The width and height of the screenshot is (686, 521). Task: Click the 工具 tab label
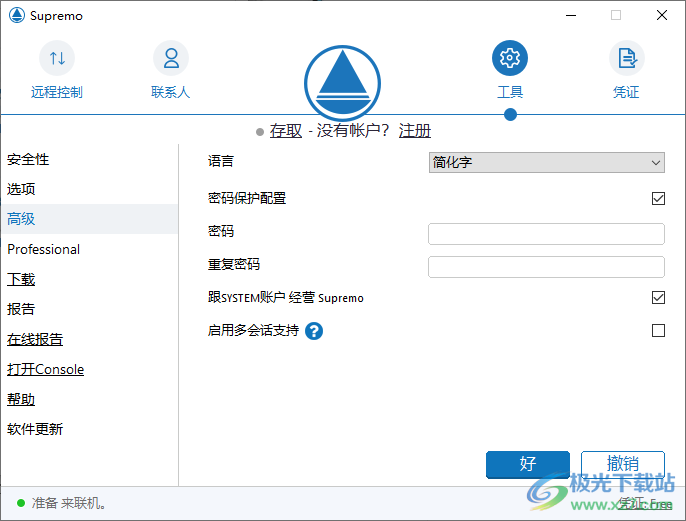click(x=510, y=92)
